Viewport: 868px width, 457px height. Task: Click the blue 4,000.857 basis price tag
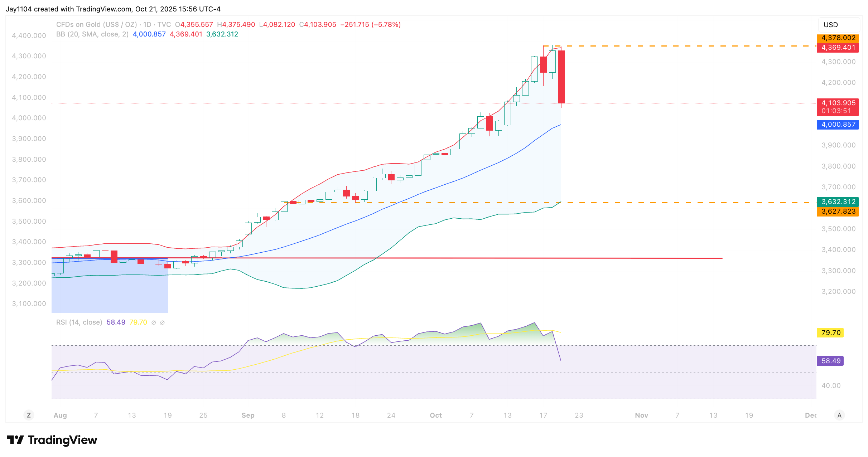[838, 125]
